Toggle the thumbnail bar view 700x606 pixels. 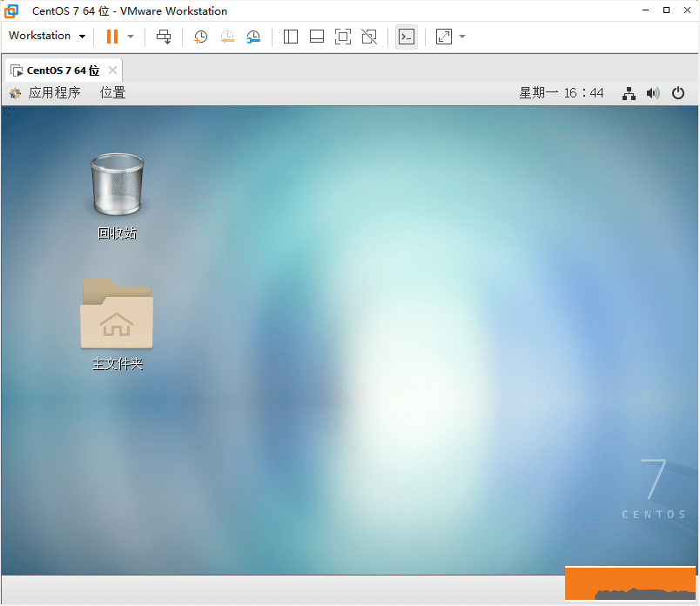317,37
